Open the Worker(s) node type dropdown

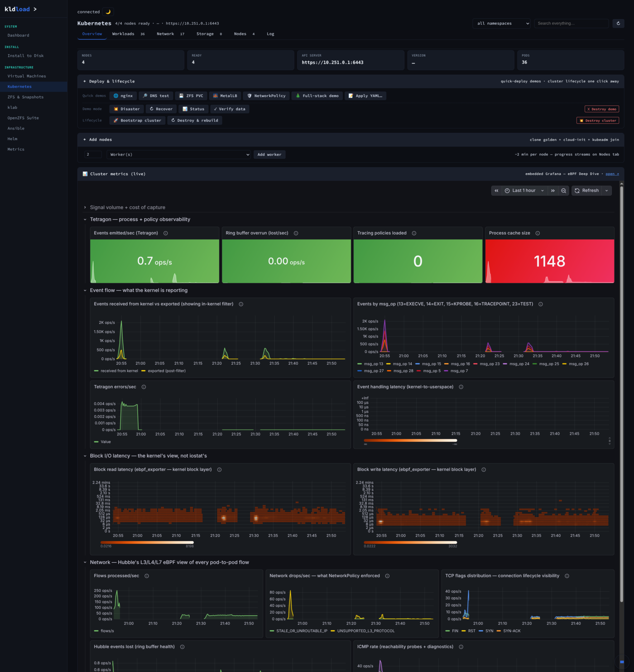click(x=179, y=155)
